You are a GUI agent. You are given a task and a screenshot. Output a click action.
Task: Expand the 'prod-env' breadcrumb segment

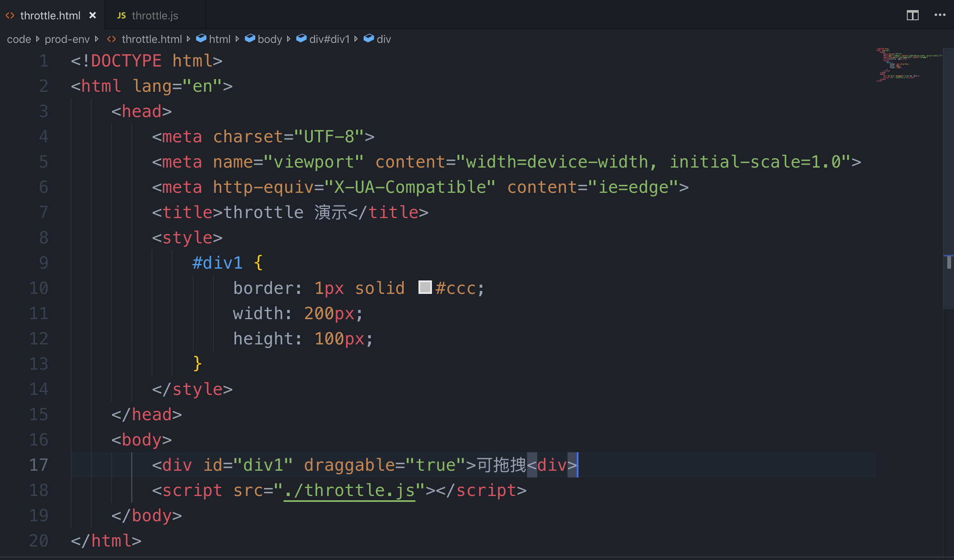coord(67,39)
